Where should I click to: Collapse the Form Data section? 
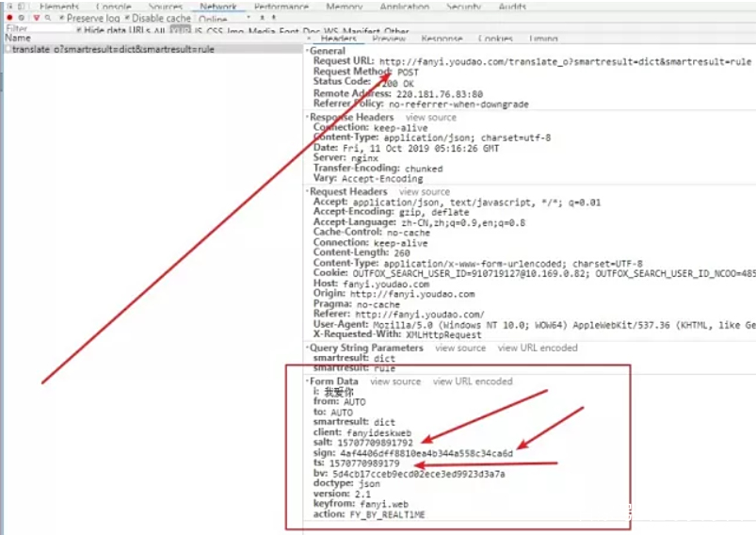tap(309, 381)
